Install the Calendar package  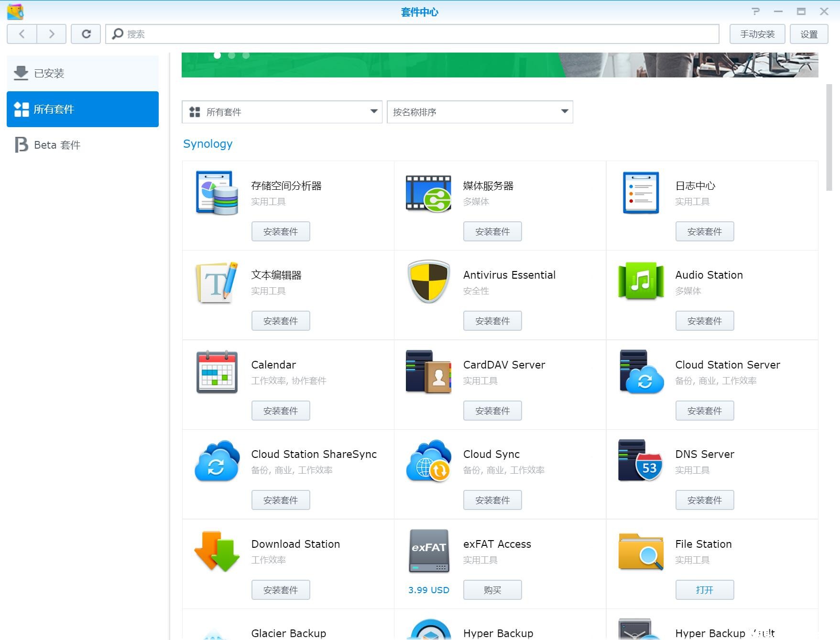point(281,411)
